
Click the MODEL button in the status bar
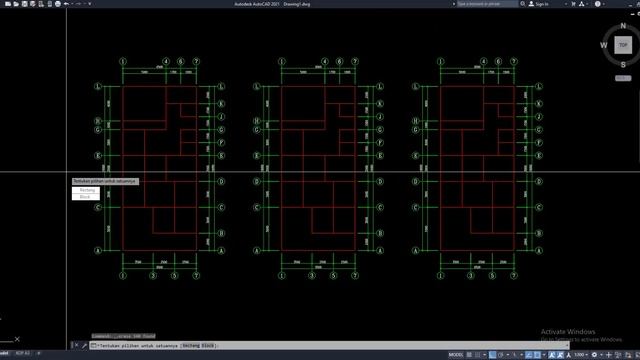pos(456,355)
